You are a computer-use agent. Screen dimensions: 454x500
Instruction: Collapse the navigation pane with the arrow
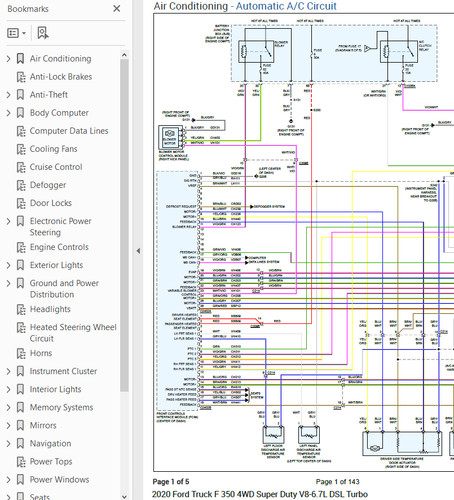click(x=138, y=251)
